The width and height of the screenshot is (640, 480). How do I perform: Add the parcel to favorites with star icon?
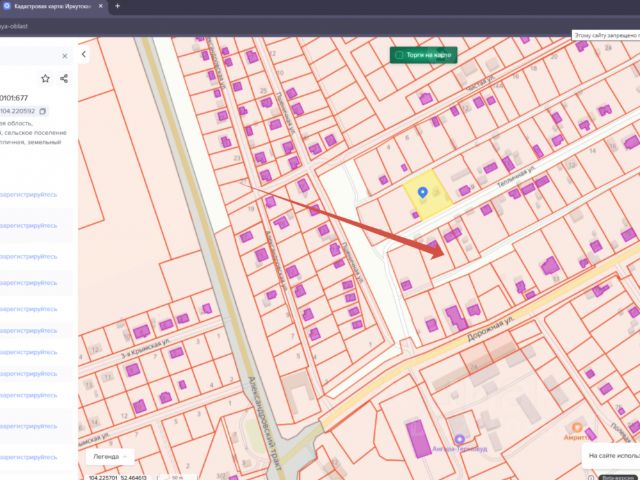45,78
